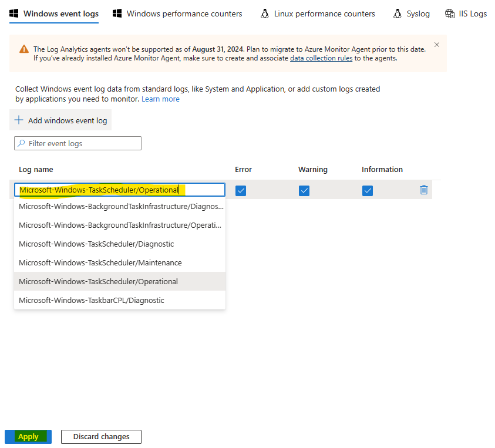
Task: Pick Microsoft-Windows-TaskbarCPL/Diagnostic suggestion
Action: [x=120, y=300]
